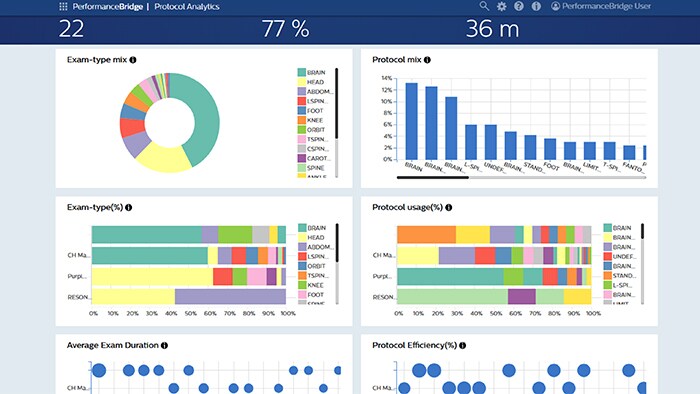Click info icon beside Protocol usage(%)

(449, 207)
